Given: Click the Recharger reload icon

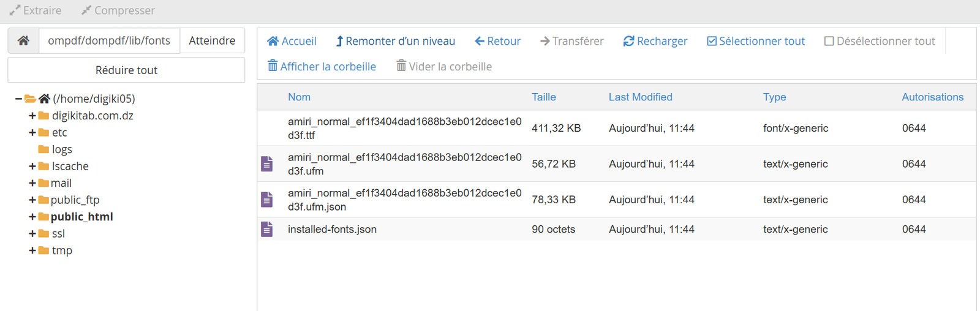Looking at the screenshot, I should 628,41.
